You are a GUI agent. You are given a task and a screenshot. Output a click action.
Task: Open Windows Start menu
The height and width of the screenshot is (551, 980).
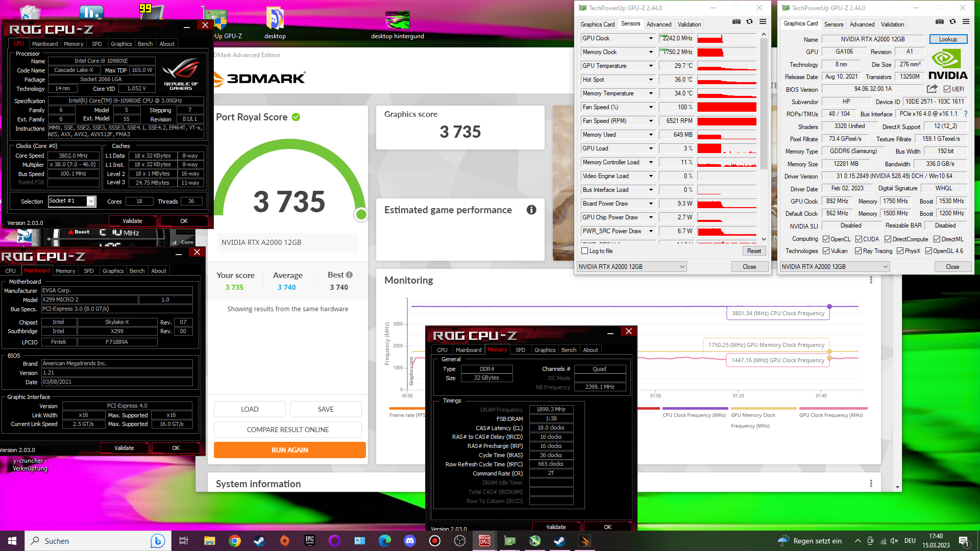pyautogui.click(x=12, y=541)
